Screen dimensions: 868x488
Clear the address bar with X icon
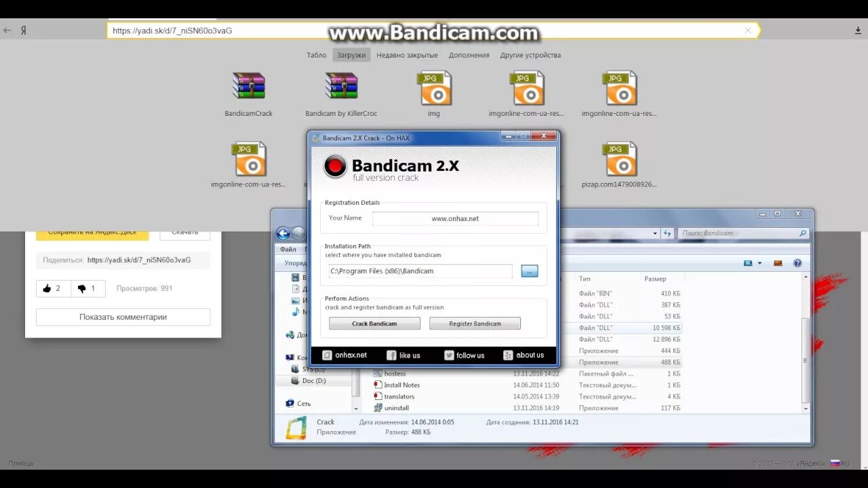pos(748,30)
